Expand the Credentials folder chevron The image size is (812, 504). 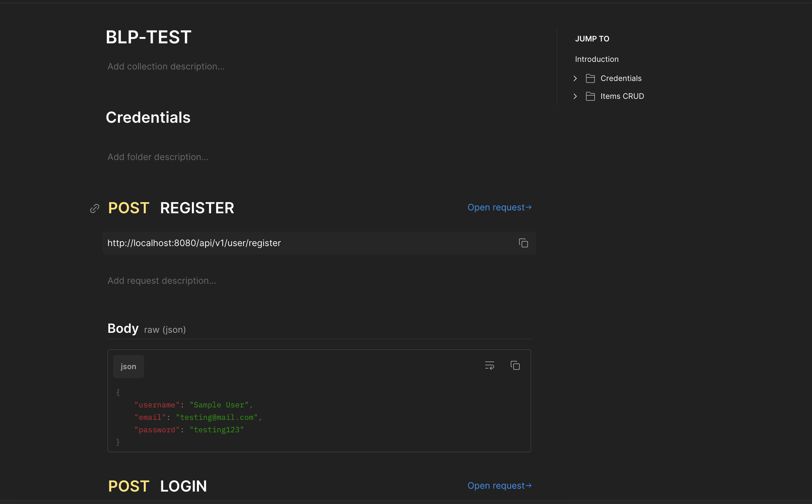click(575, 78)
